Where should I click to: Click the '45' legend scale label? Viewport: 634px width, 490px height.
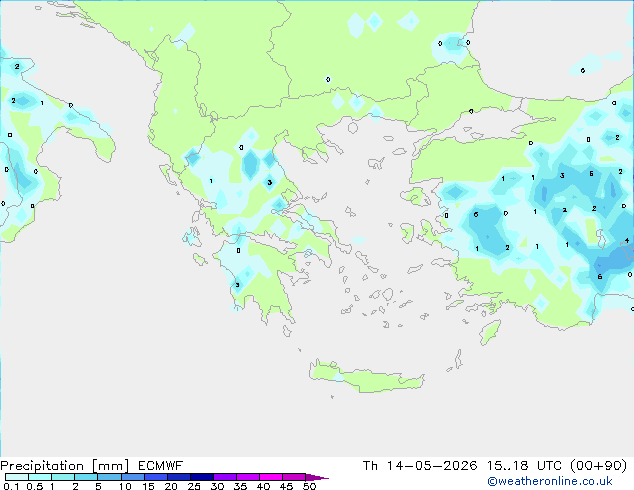click(x=286, y=486)
